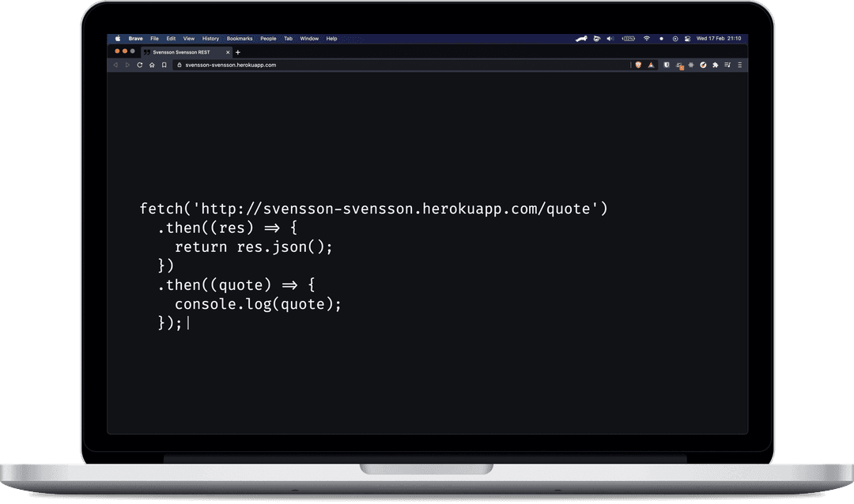
Task: Select the Svensson Svensson REST tab
Action: click(x=187, y=52)
